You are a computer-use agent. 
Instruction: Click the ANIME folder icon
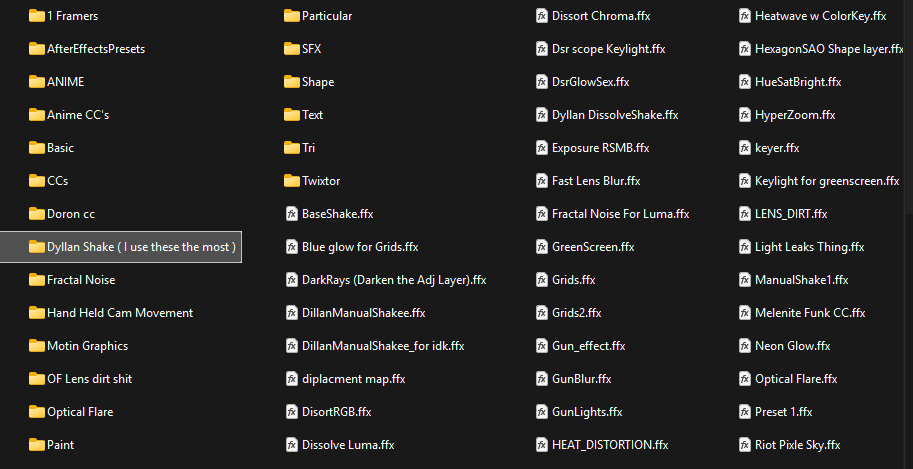tap(37, 82)
